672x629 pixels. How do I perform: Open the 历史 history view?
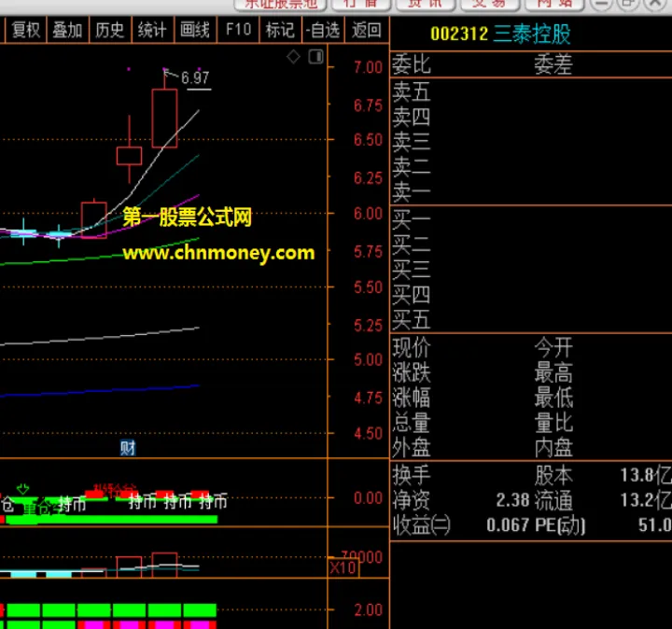pyautogui.click(x=109, y=30)
